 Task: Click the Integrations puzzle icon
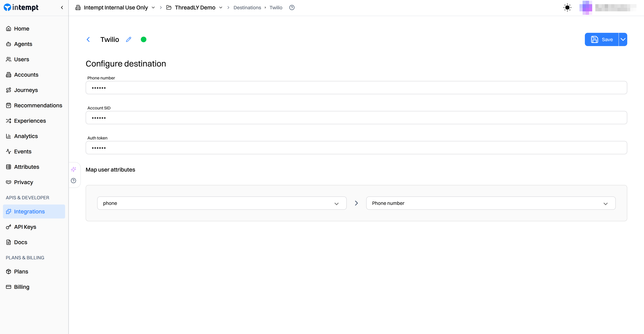tap(9, 211)
